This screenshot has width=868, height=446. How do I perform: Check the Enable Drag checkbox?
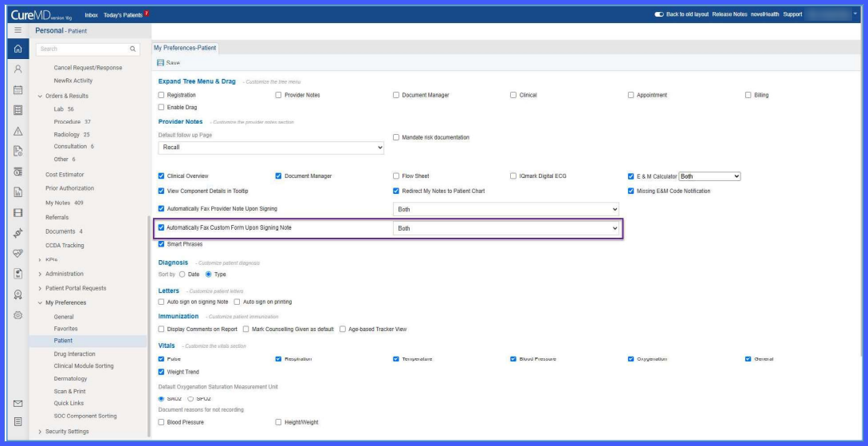(162, 108)
